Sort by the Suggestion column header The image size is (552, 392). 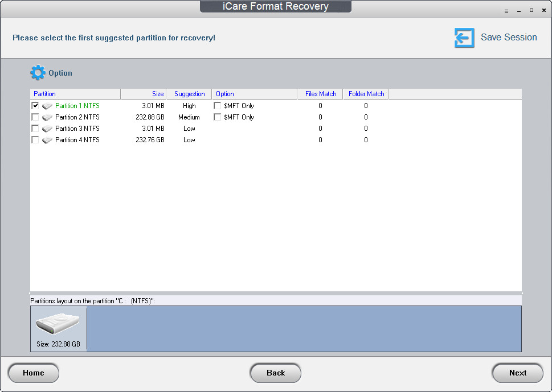coord(189,94)
